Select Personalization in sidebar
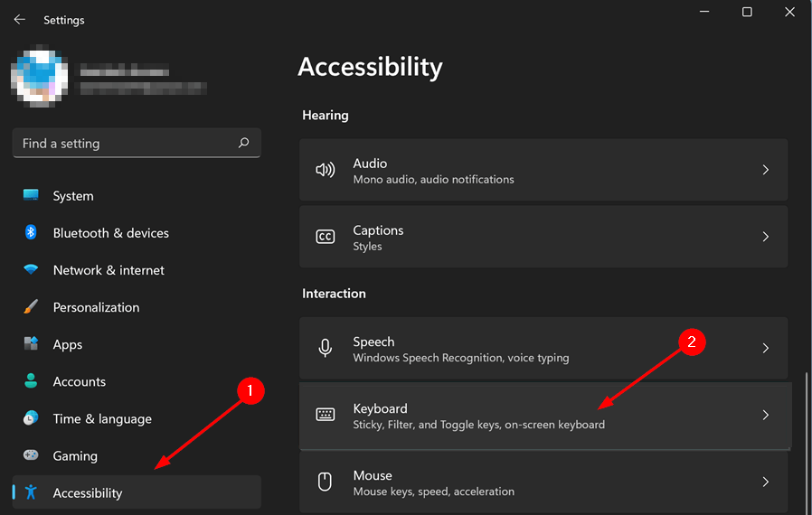 [137, 307]
